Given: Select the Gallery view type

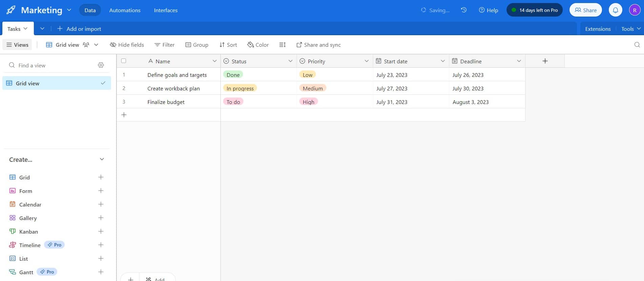Looking at the screenshot, I should point(28,218).
